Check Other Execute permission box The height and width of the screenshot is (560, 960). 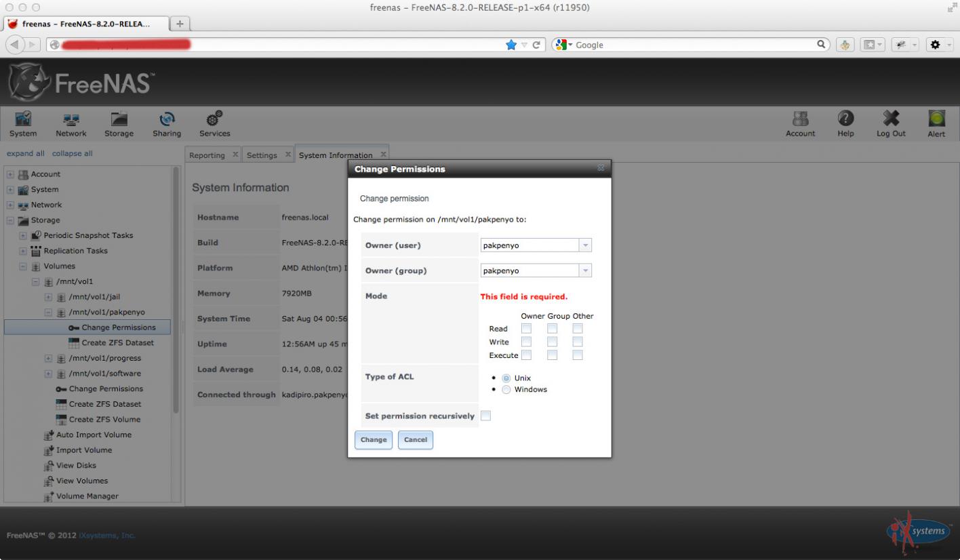[x=578, y=355]
